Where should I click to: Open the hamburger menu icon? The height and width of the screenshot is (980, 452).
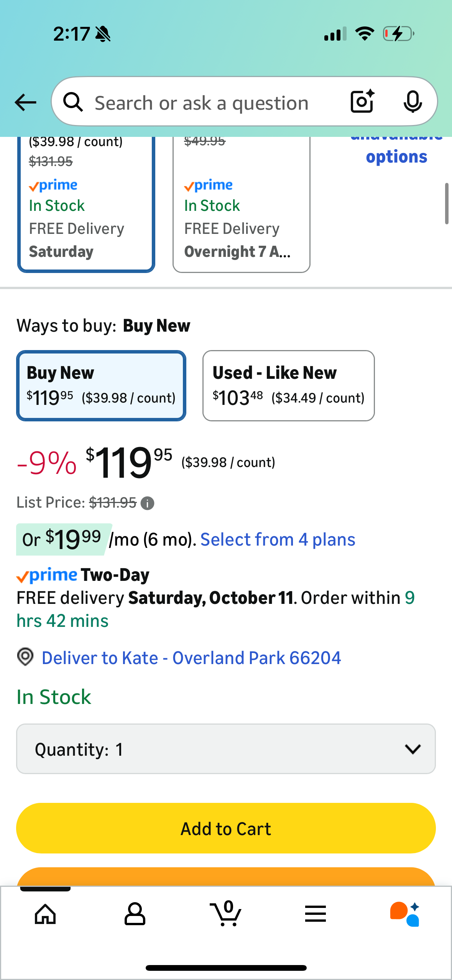tap(316, 914)
